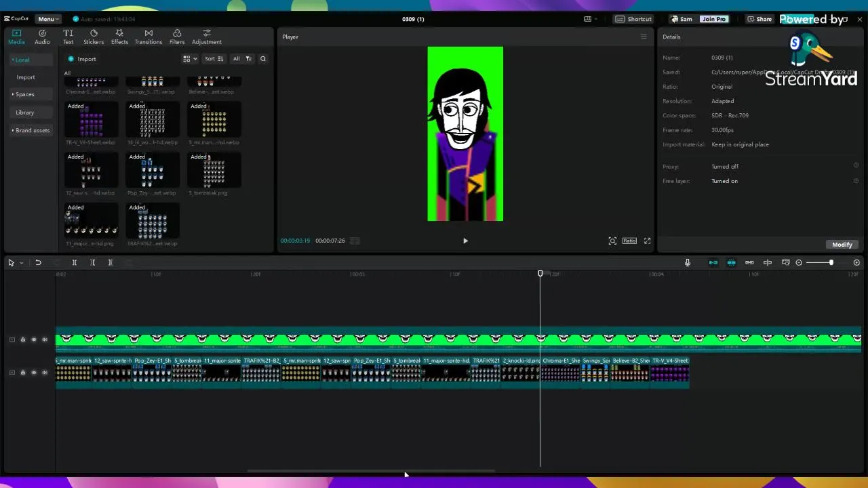Viewport: 868px width, 488px height.
Task: Click the Share button
Action: [x=759, y=19]
